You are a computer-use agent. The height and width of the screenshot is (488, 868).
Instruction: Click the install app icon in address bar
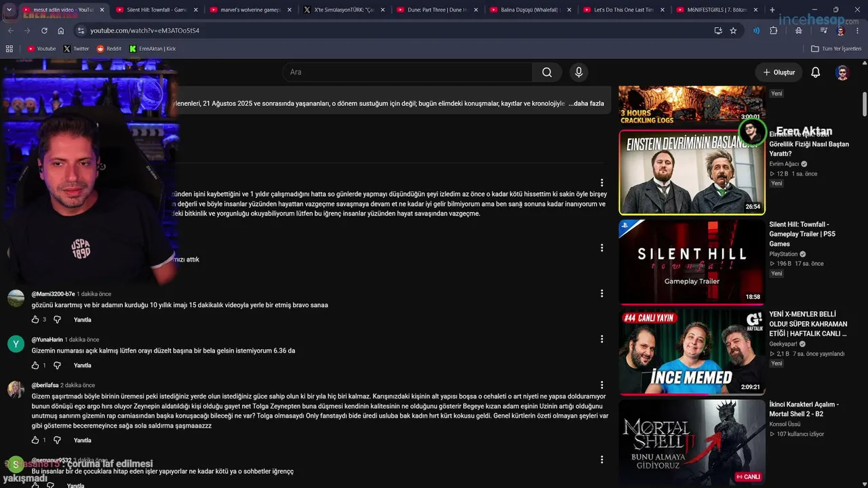718,30
